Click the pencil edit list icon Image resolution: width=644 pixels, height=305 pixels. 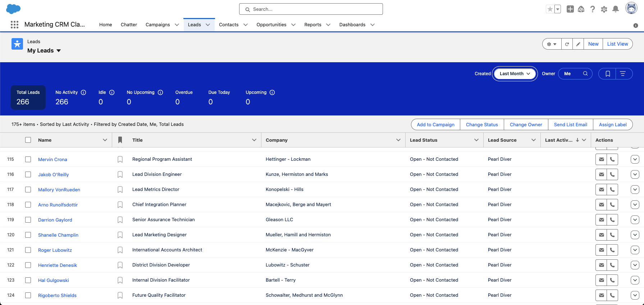click(x=578, y=44)
